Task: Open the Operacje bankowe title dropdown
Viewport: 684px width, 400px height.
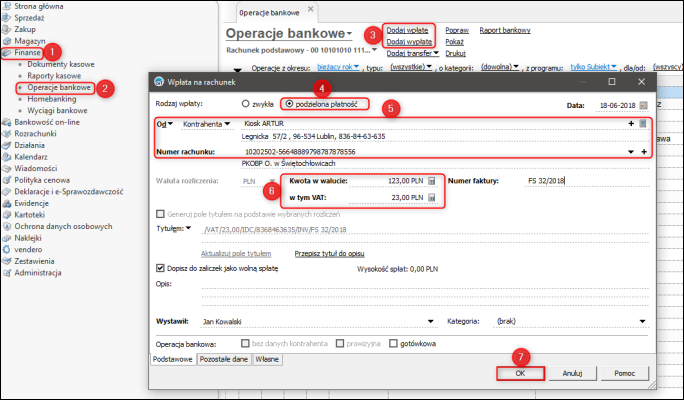Action: click(x=349, y=34)
